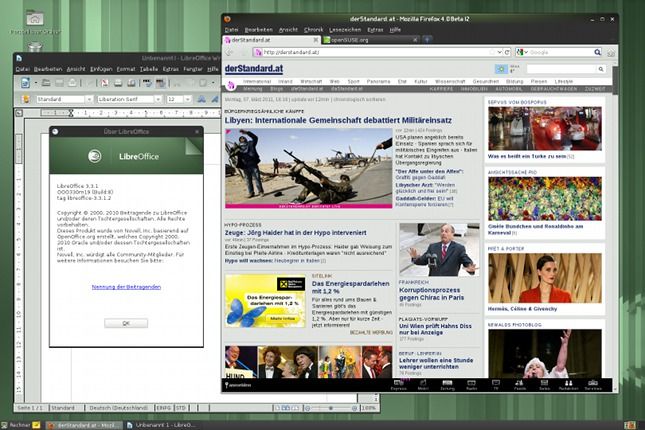The height and width of the screenshot is (430, 645).
Task: Select the book view layout in Writer status bar
Action: coord(295,408)
